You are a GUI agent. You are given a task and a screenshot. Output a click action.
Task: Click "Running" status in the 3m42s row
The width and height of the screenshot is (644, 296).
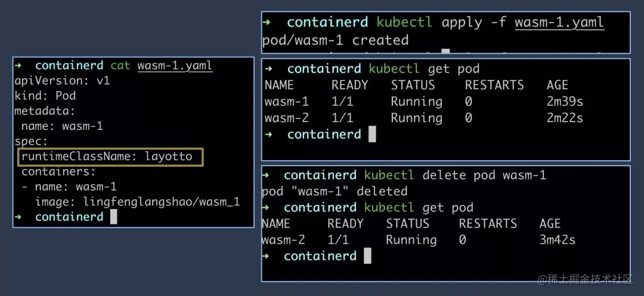411,240
